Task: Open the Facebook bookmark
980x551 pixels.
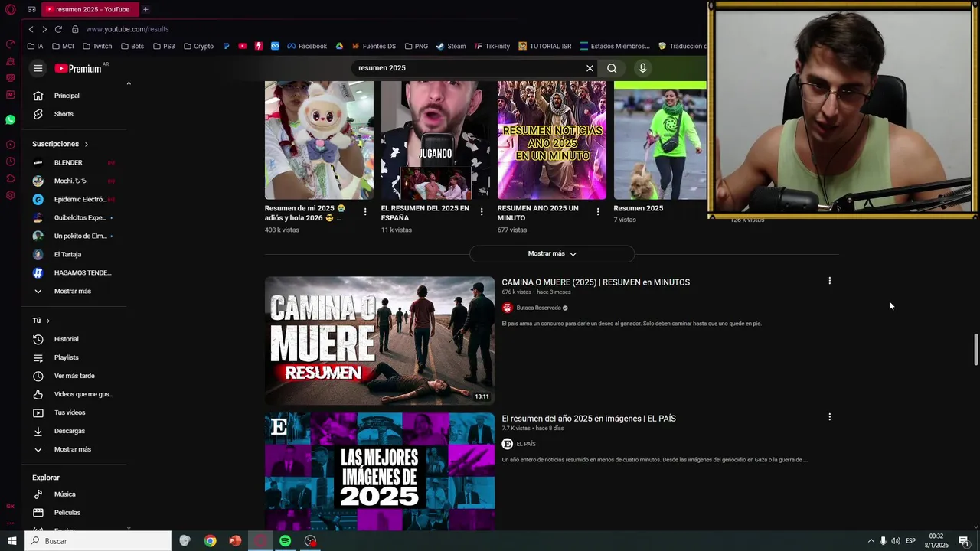Action: click(x=307, y=46)
